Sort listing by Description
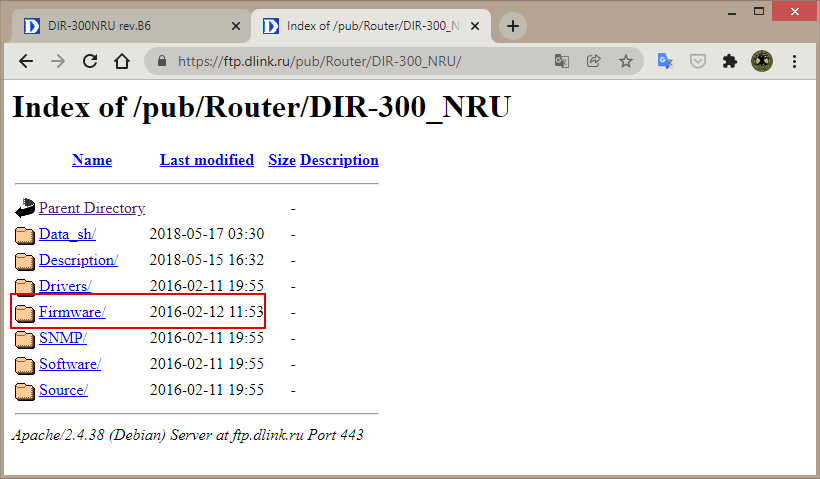The height and width of the screenshot is (479, 820). 339,160
